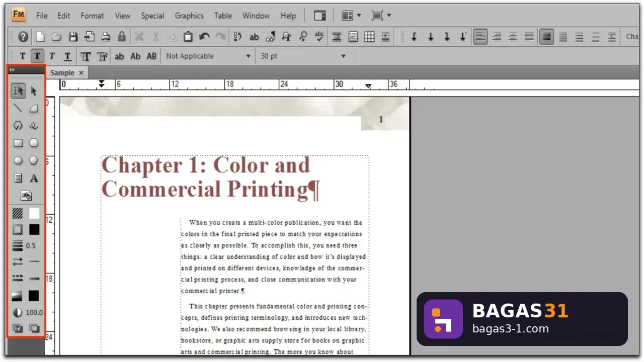Save the document using the floppy disk icon
The width and height of the screenshot is (644, 362).
[73, 37]
